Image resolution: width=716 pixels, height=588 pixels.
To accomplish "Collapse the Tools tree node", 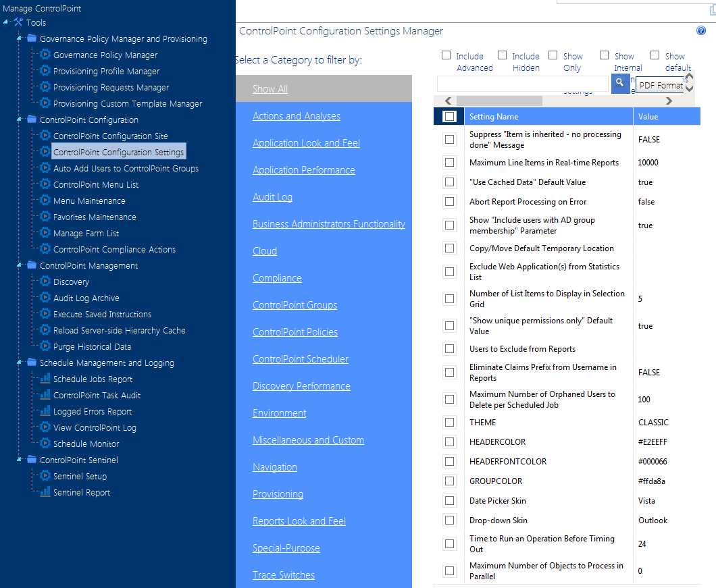I will pyautogui.click(x=4, y=22).
